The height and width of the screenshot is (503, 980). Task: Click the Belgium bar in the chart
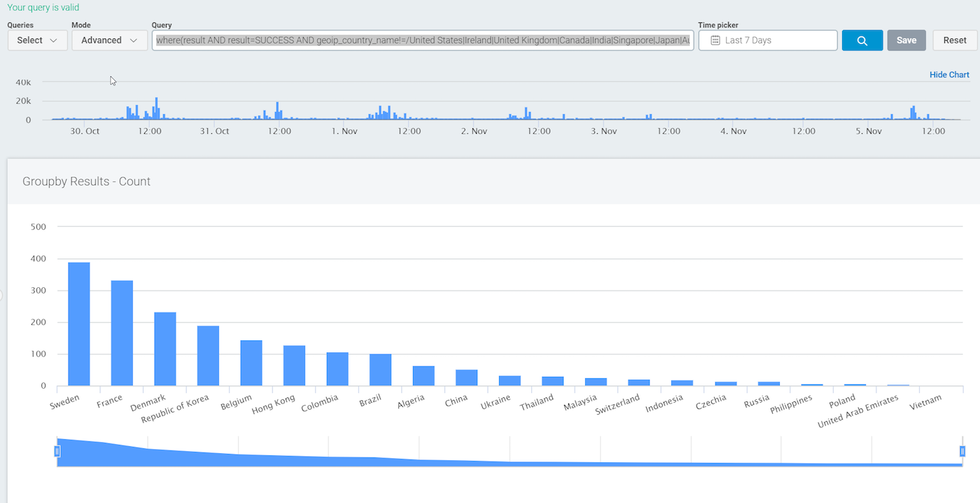[251, 363]
